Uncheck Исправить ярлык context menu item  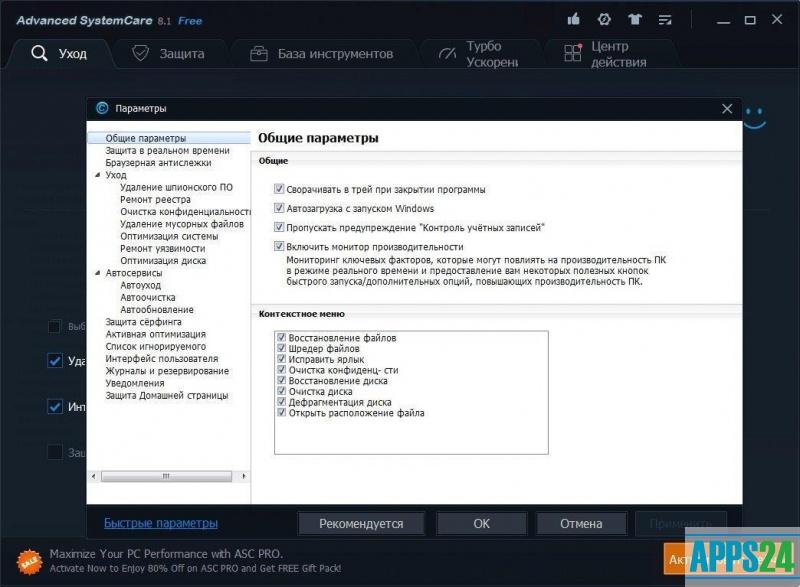pos(281,359)
